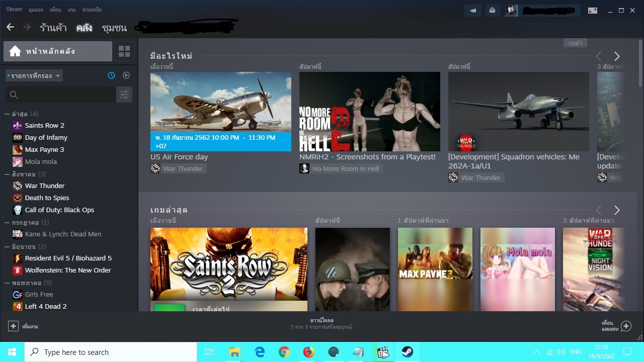644x362 pixels.
Task: Go back with the left arrow
Action: click(x=10, y=27)
